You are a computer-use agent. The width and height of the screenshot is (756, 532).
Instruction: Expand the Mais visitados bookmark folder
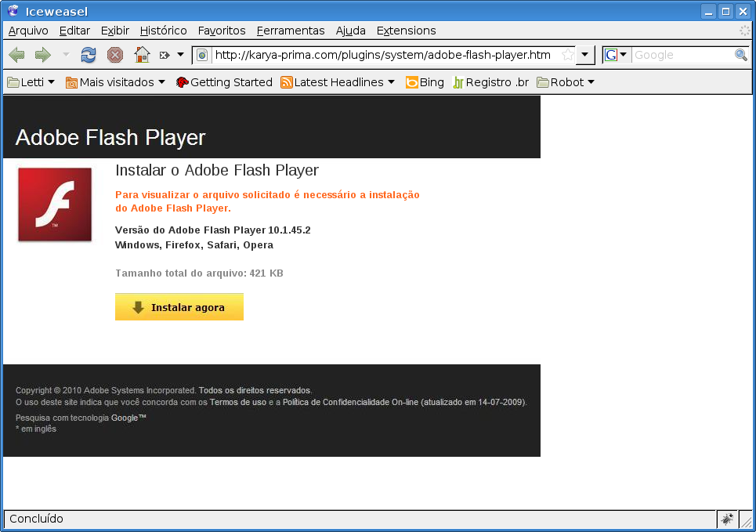tap(116, 82)
